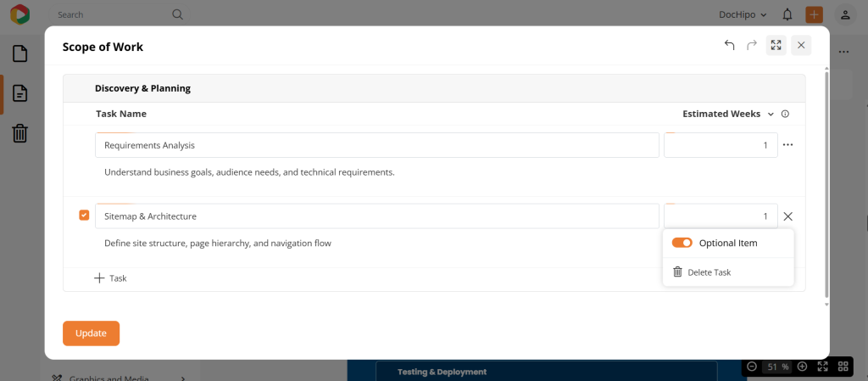Expand the Estimated Weeks column dropdown

771,114
